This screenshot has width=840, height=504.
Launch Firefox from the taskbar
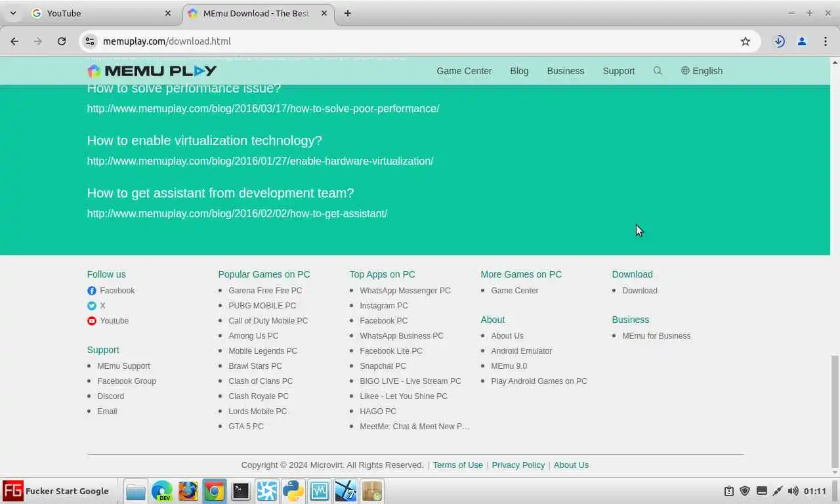(x=188, y=491)
